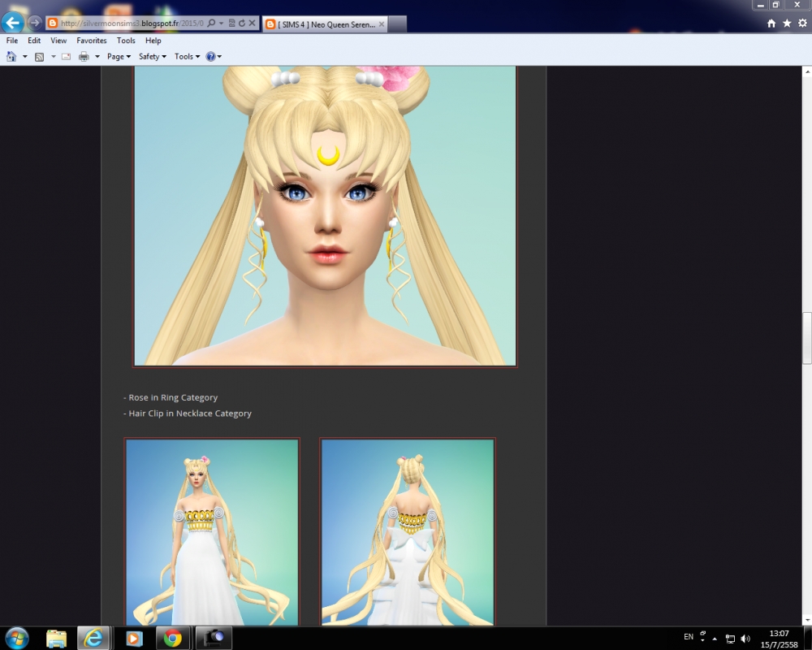Open the address bar autocomplete dropdown arrow
Screen dimensions: 812x650
221,24
